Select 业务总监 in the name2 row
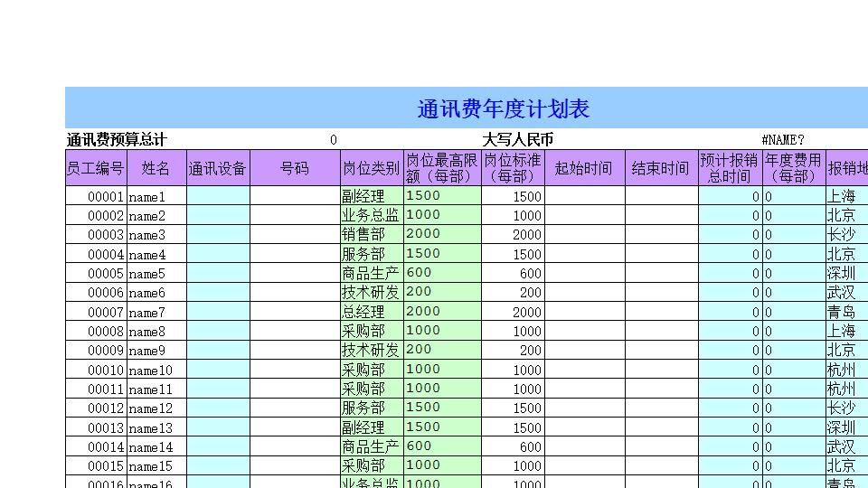This screenshot has width=868, height=488. click(x=372, y=215)
